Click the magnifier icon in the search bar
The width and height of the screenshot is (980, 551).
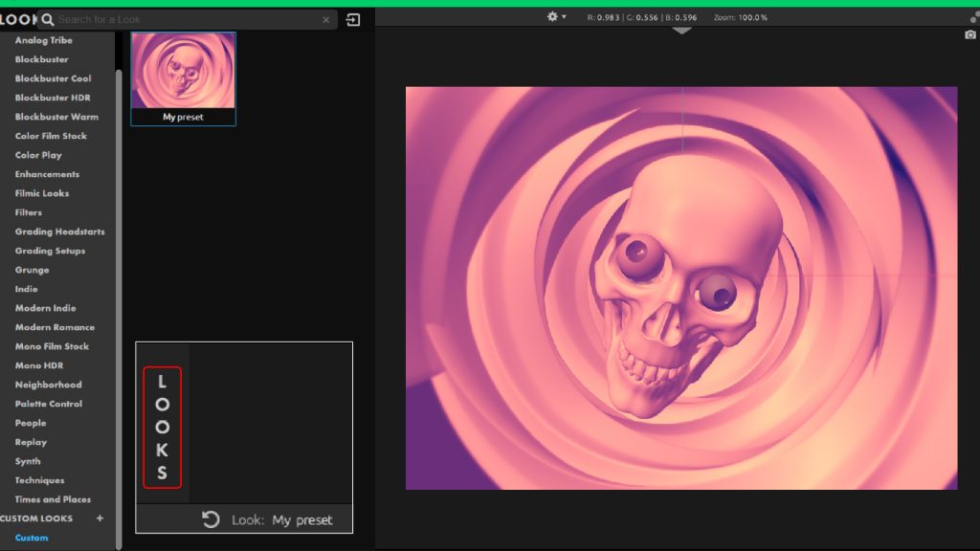coord(47,19)
